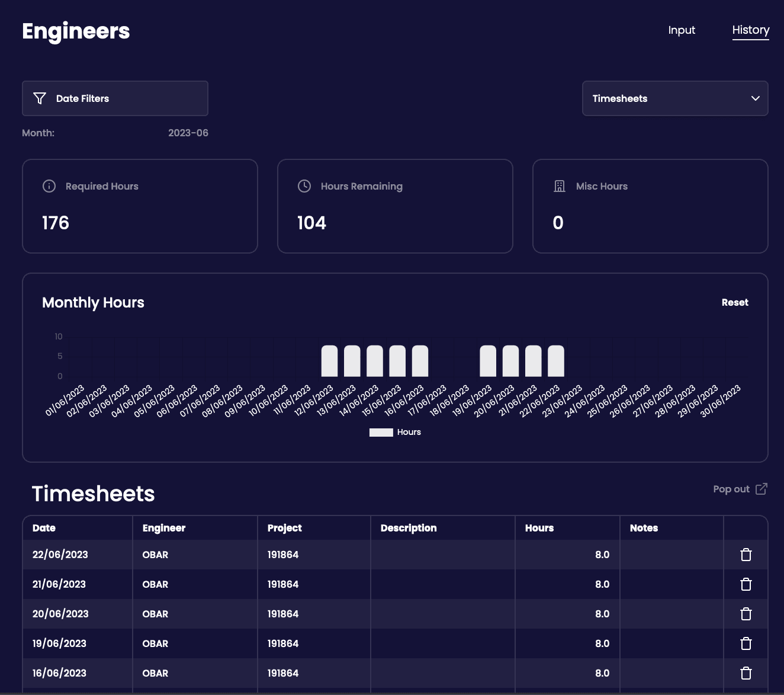Screen dimensions: 784x695
Task: Click the Required Hours info icon
Action: tap(49, 186)
